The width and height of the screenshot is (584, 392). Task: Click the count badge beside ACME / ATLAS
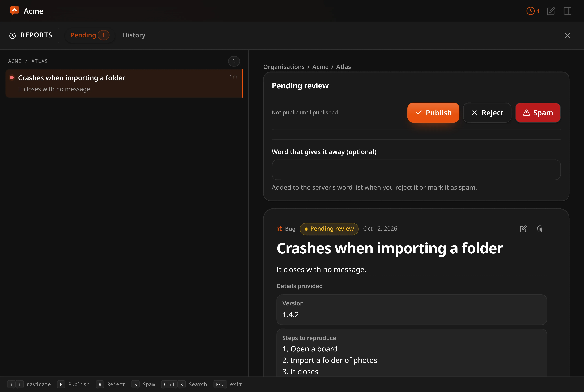click(234, 61)
